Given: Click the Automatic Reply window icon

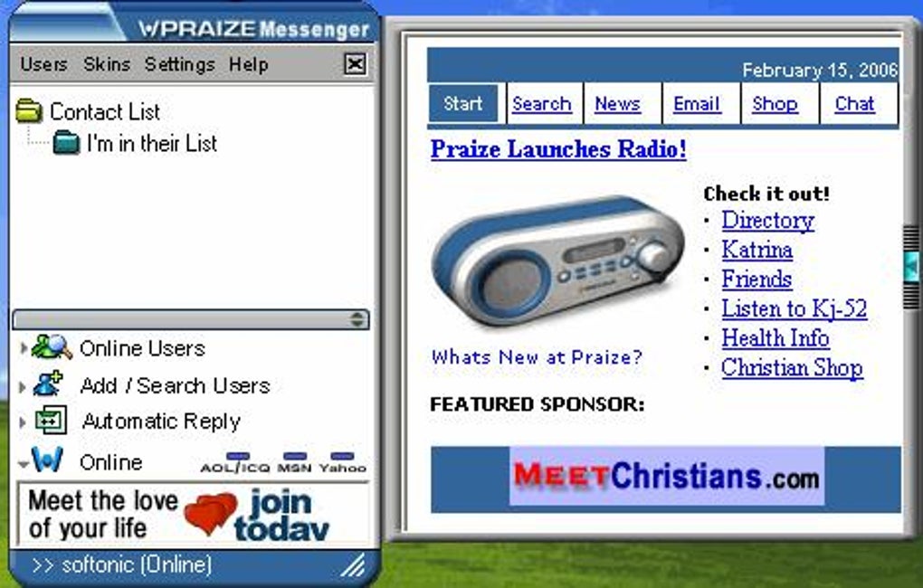Looking at the screenshot, I should tap(51, 421).
